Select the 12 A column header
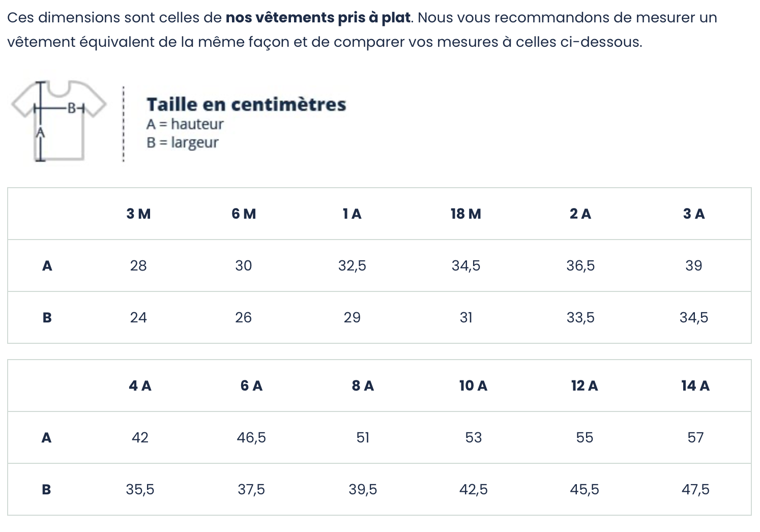 pos(584,386)
